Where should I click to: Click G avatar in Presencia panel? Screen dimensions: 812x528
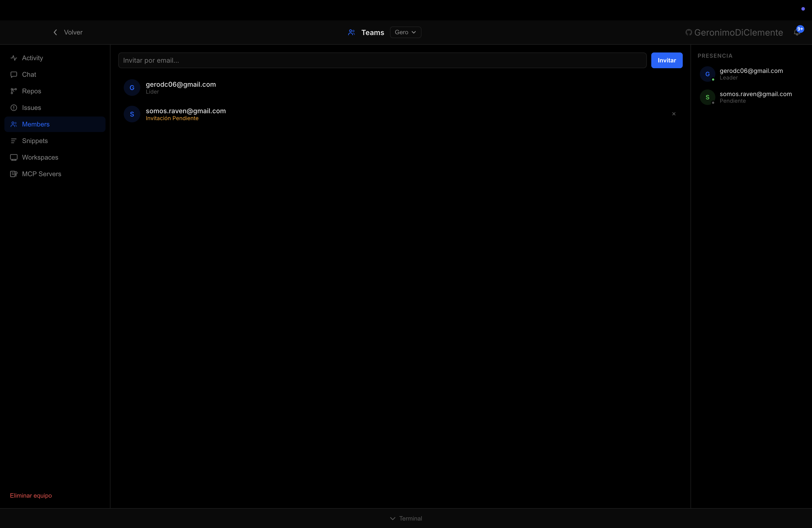tap(707, 74)
